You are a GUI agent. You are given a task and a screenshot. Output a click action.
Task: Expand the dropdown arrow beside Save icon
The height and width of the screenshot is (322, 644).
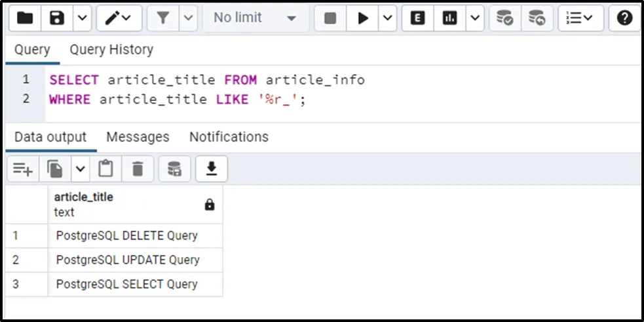point(82,18)
